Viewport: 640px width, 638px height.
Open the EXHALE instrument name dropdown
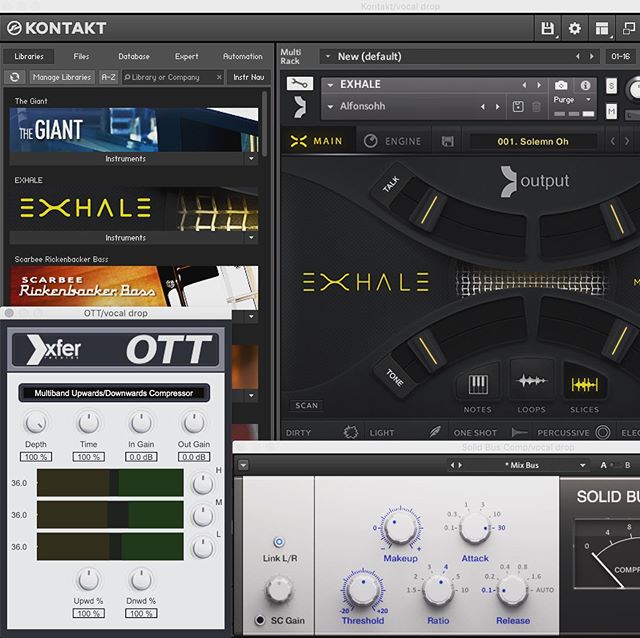tap(331, 85)
